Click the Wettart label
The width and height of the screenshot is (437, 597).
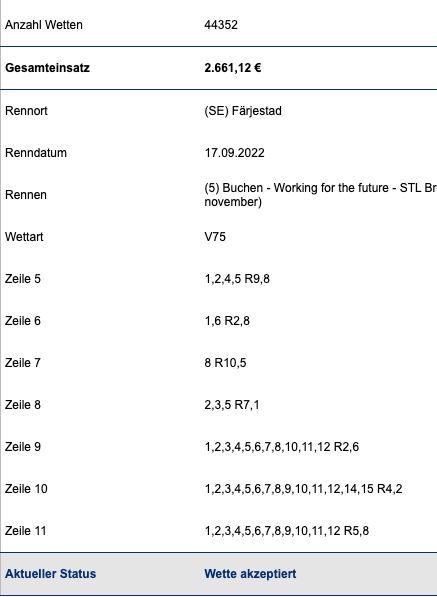click(24, 237)
